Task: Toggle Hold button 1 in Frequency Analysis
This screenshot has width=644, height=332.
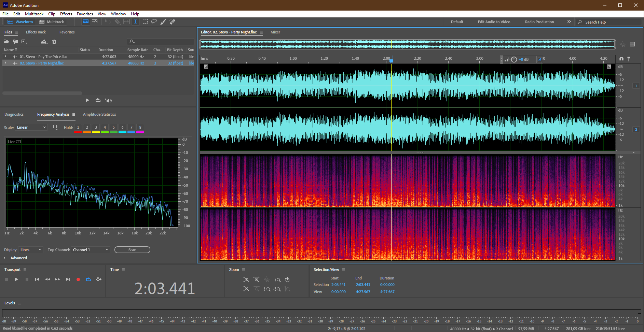Action: tap(78, 128)
